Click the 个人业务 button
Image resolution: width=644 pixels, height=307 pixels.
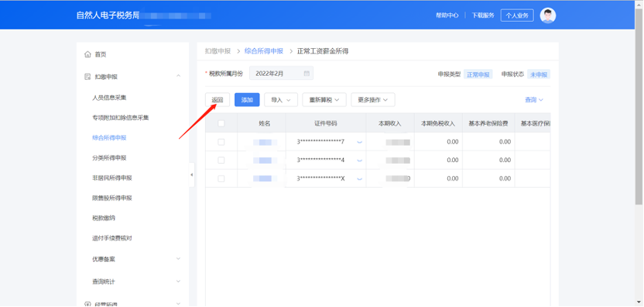pyautogui.click(x=517, y=16)
